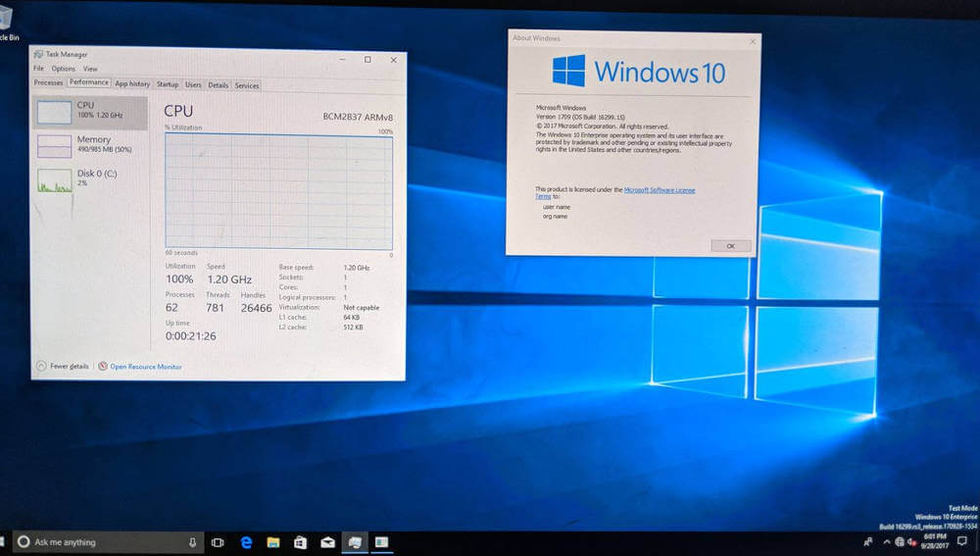This screenshot has height=556, width=980.
Task: Open the Mail app from the taskbar
Action: 327,541
